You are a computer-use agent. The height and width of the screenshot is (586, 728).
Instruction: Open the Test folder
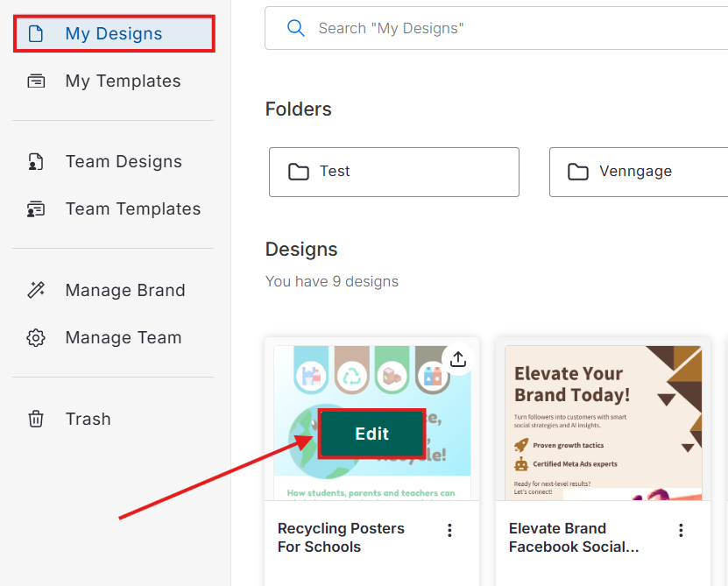click(393, 172)
